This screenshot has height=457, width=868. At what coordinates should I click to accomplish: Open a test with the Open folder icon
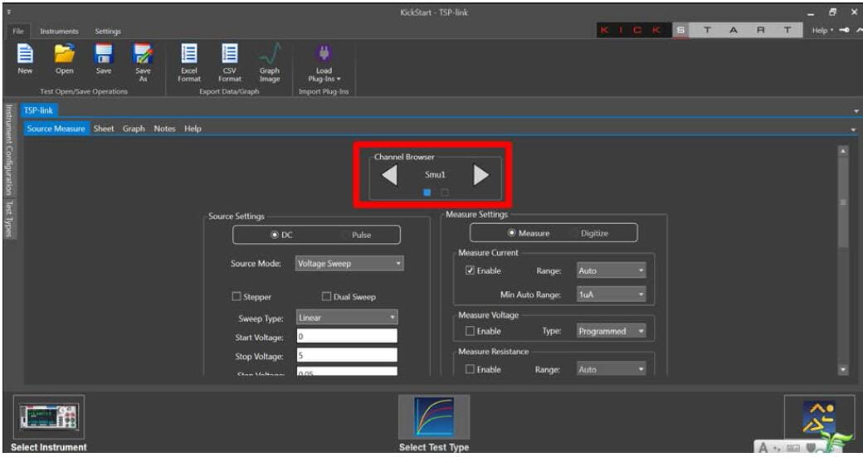coord(64,56)
